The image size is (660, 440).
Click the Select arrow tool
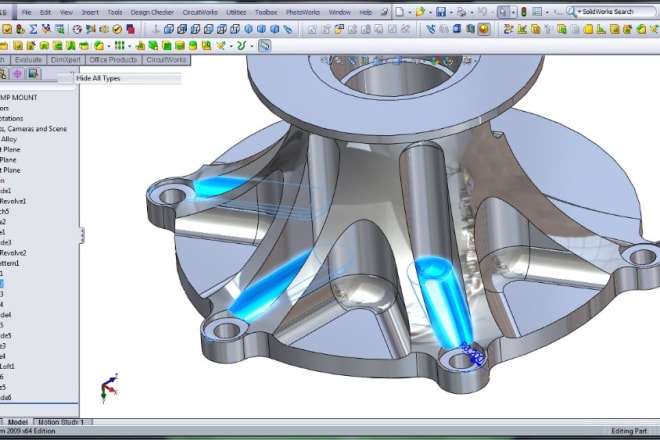tap(503, 12)
